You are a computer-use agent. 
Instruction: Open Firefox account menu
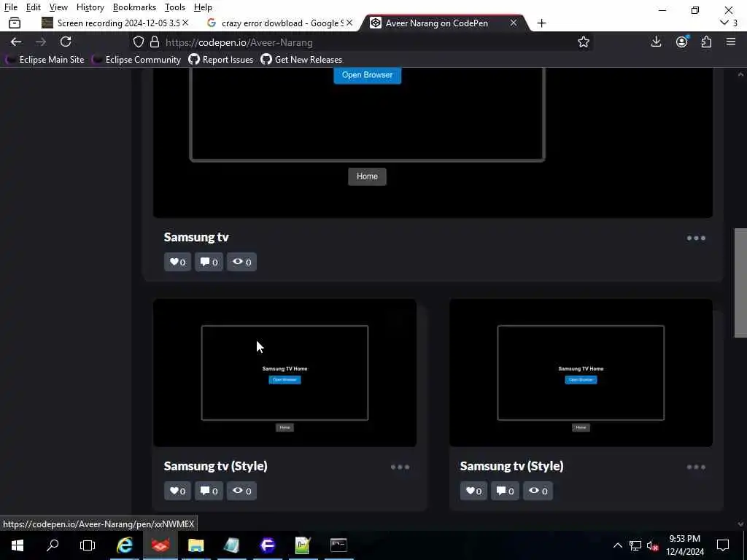(x=682, y=42)
